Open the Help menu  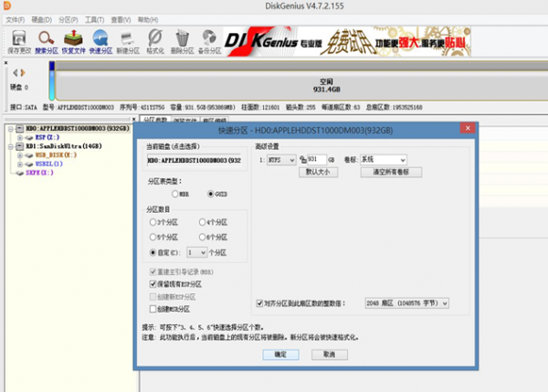148,20
